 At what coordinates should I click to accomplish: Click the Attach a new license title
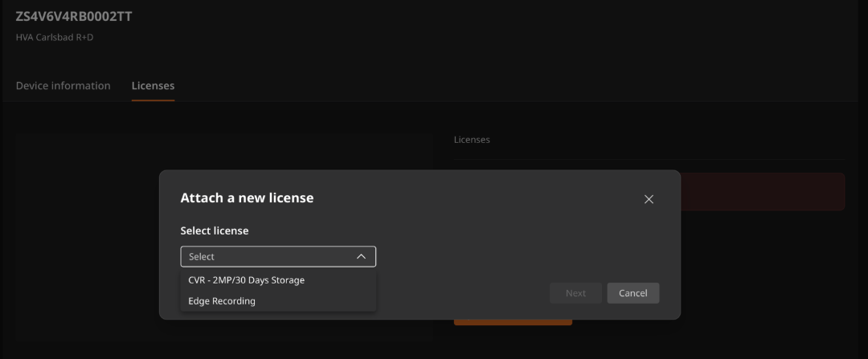point(247,198)
